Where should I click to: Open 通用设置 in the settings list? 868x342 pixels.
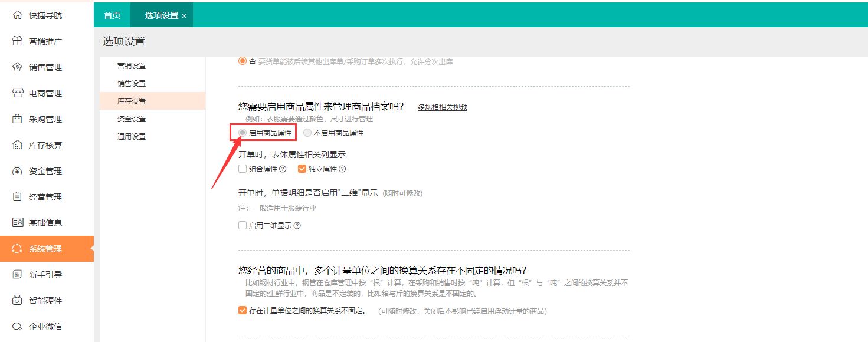132,137
